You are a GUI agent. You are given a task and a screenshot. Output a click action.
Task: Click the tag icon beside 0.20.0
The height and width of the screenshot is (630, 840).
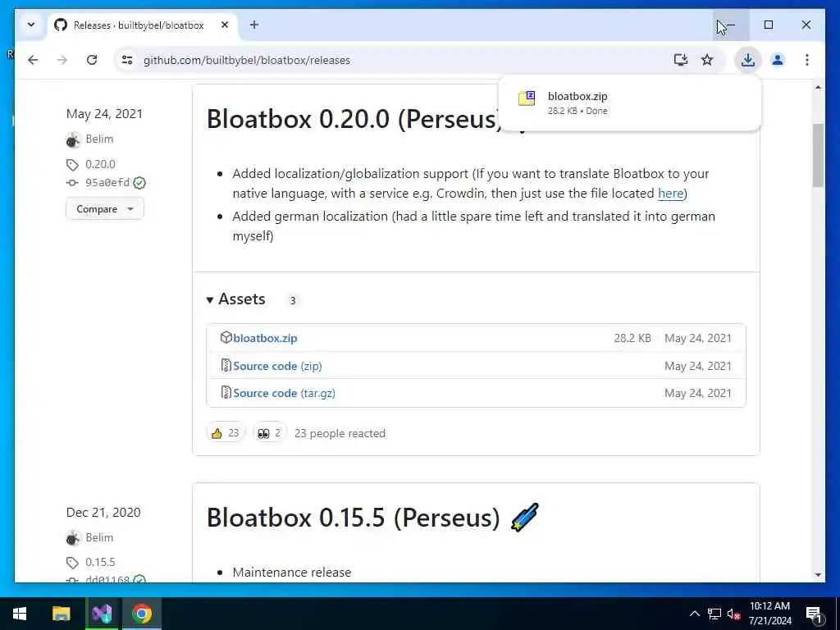point(72,164)
